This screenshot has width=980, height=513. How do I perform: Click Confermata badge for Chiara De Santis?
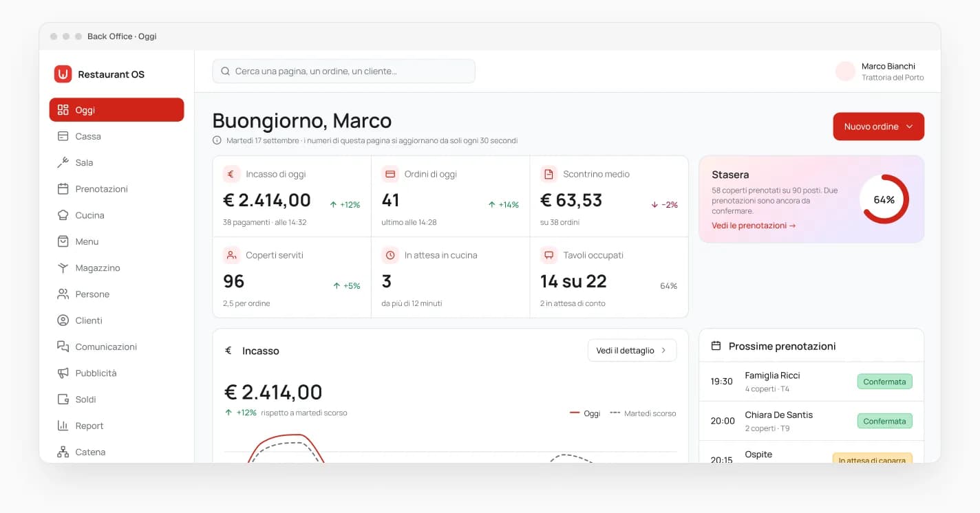point(884,421)
